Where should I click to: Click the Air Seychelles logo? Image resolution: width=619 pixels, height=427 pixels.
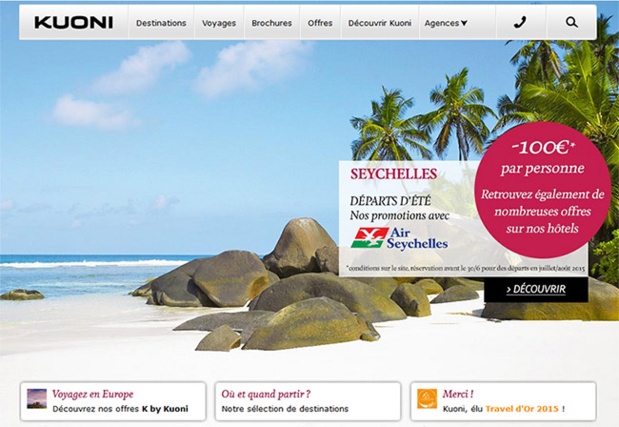click(x=399, y=238)
